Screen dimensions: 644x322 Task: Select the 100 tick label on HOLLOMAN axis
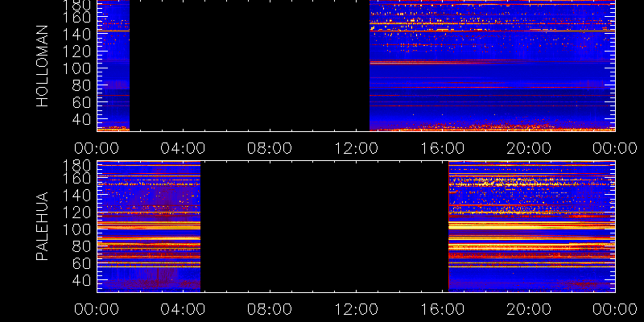(78, 68)
